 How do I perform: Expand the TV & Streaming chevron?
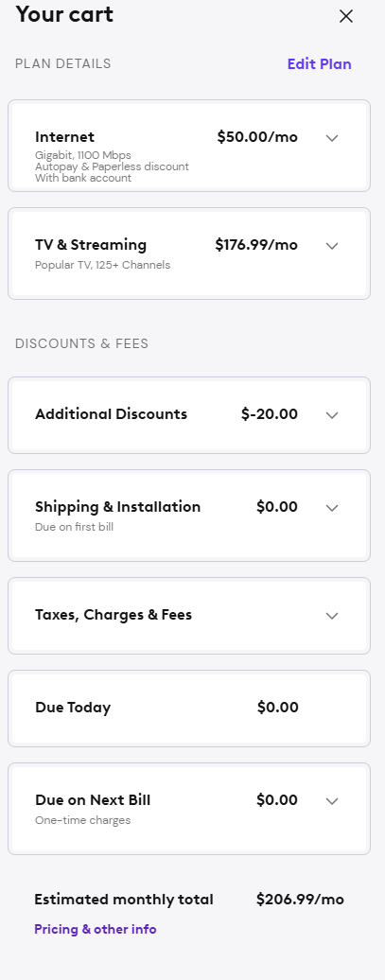pyautogui.click(x=332, y=246)
